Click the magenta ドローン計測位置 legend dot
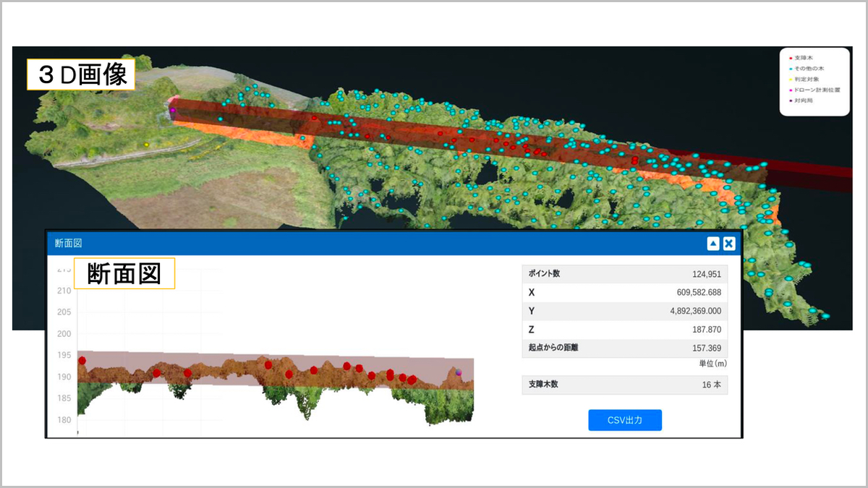This screenshot has width=868, height=488. pos(790,90)
